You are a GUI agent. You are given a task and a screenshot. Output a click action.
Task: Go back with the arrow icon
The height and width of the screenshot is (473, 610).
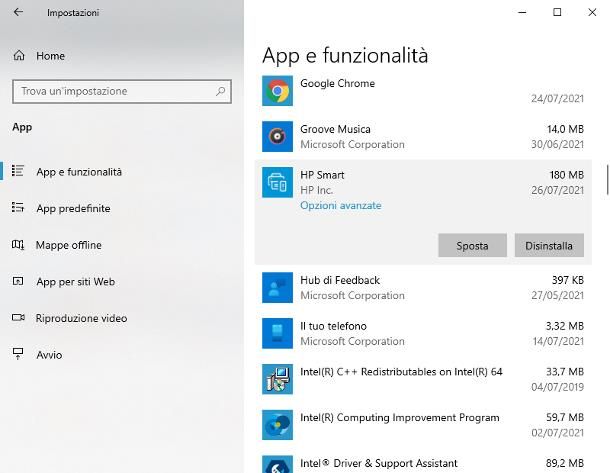18,12
